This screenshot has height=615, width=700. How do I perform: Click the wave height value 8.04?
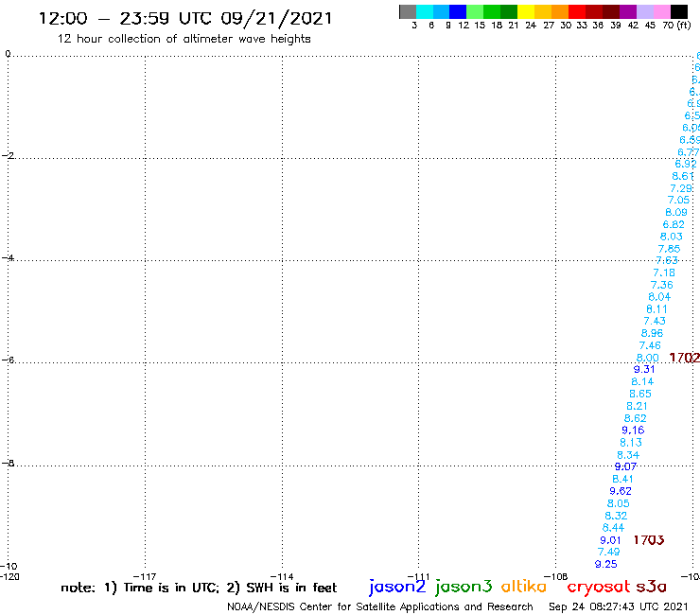coord(659,297)
